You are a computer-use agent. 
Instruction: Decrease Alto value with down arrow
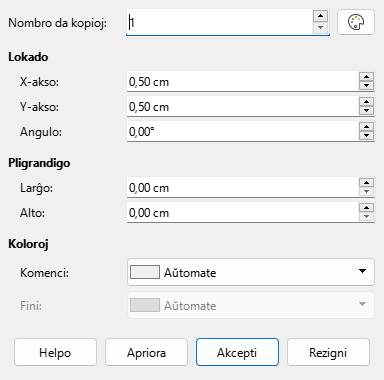pyautogui.click(x=366, y=217)
